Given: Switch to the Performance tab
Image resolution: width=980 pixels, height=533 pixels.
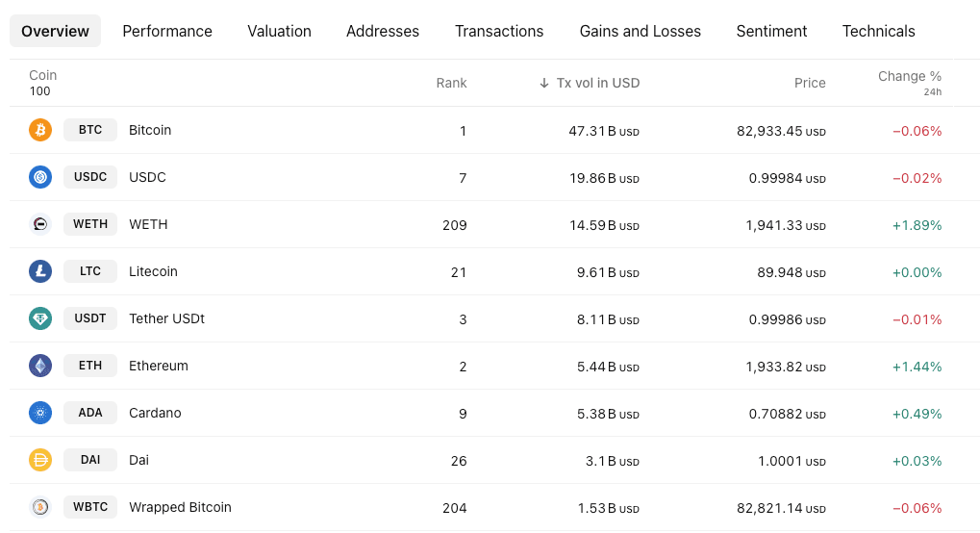Looking at the screenshot, I should coord(167,31).
